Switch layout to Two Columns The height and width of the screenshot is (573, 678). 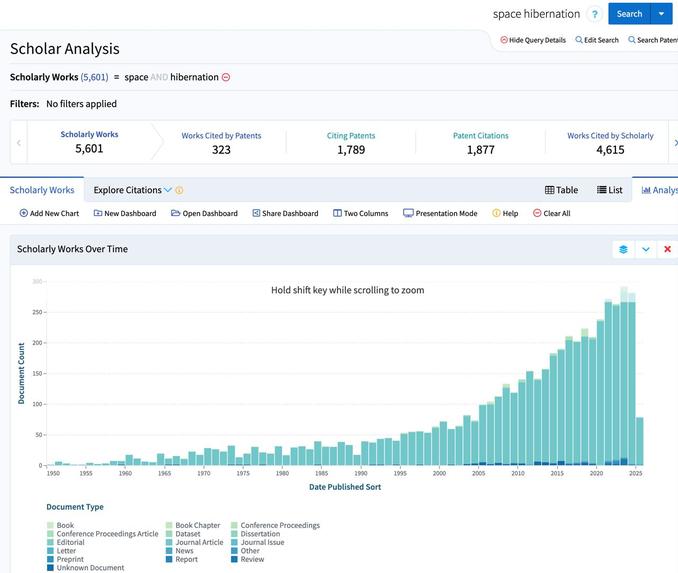tap(361, 213)
